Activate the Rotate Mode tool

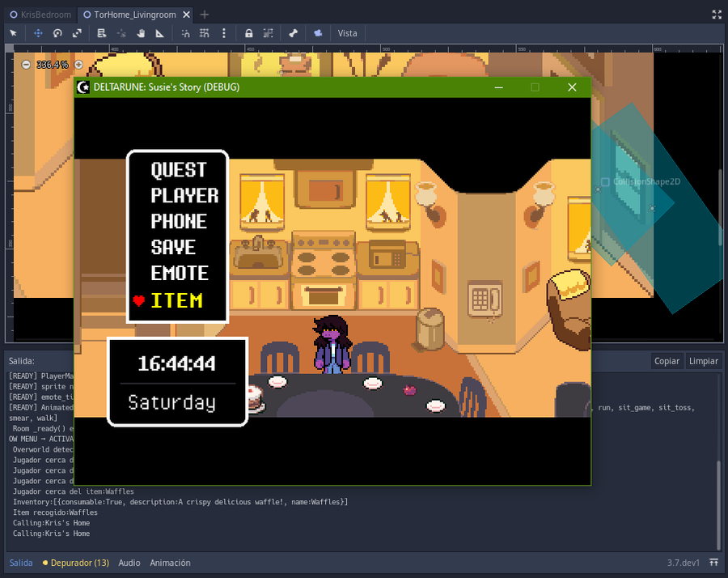57,33
